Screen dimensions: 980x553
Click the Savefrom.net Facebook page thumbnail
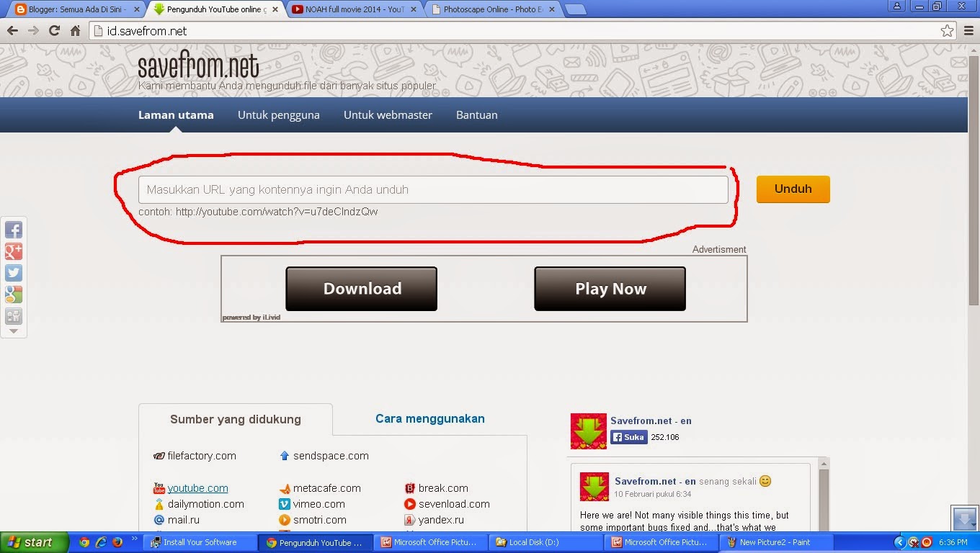[x=589, y=431]
